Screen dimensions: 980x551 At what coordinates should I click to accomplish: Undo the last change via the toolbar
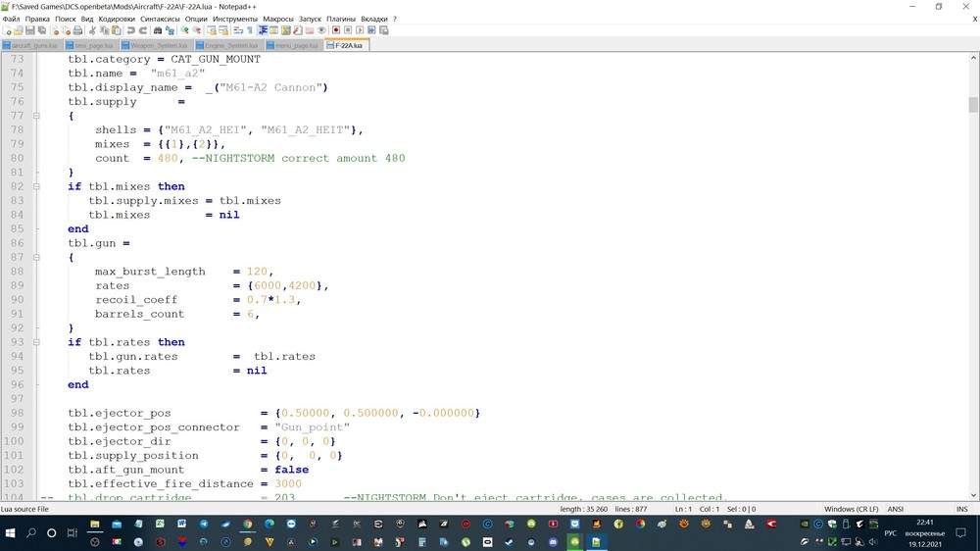(130, 30)
